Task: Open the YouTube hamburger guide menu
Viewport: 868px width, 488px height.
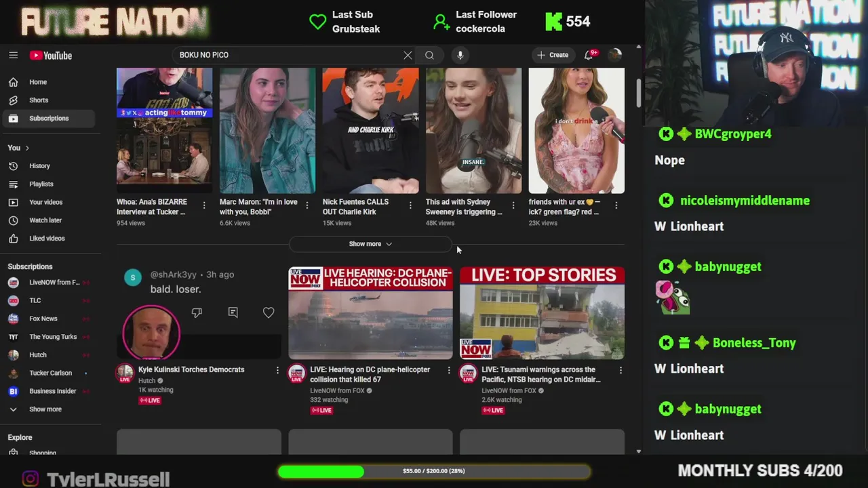Action: click(x=13, y=55)
